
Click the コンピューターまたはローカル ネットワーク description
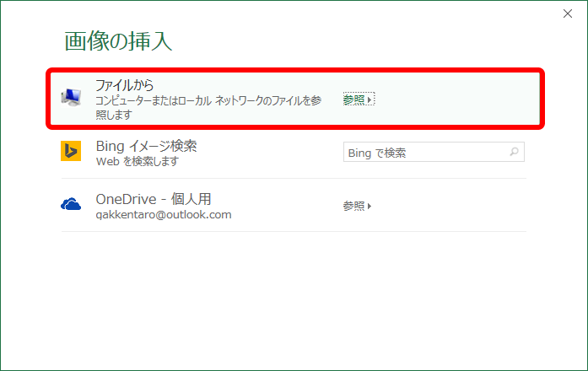(x=208, y=107)
